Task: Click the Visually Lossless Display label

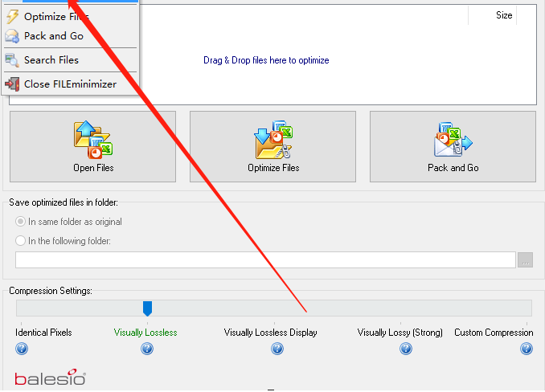Action: tap(270, 333)
